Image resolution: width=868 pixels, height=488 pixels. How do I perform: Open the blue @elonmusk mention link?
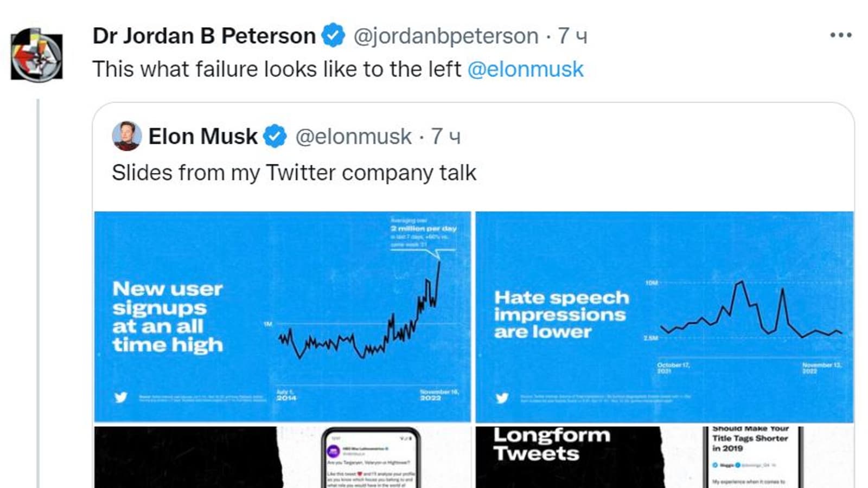(525, 69)
